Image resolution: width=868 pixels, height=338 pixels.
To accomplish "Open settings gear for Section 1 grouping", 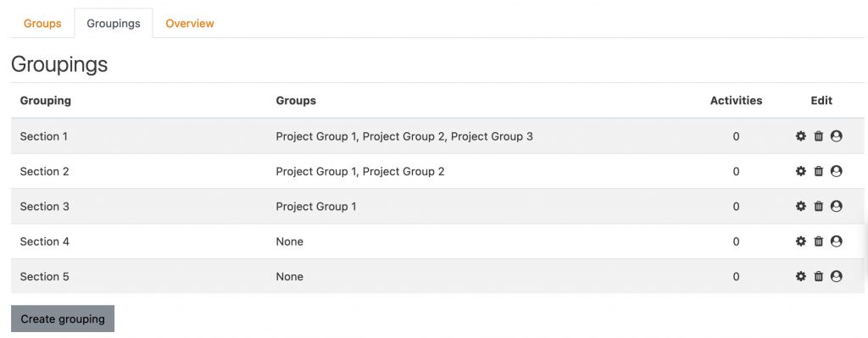I will pos(800,136).
